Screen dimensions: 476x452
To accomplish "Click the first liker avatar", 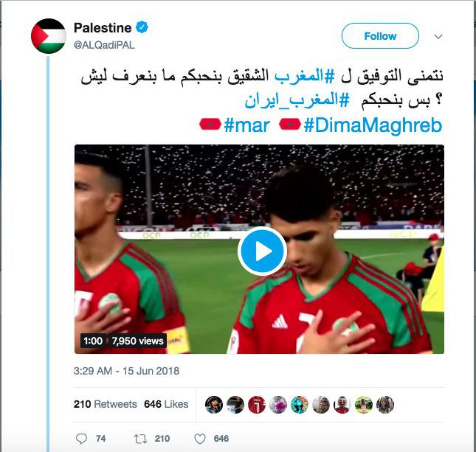I will pyautogui.click(x=214, y=404).
